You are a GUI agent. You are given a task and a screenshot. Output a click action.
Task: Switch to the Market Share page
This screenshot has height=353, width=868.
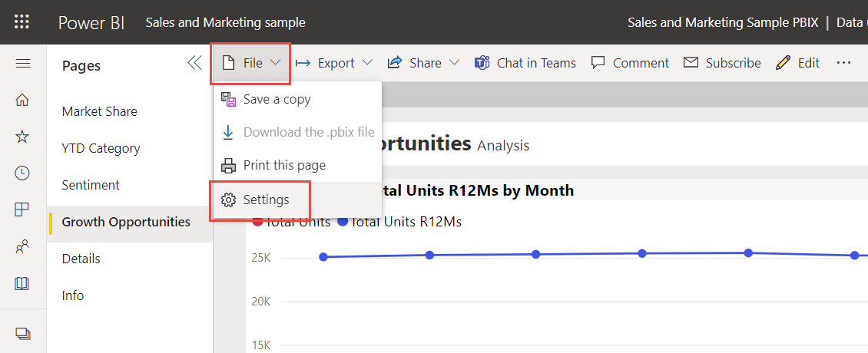click(x=100, y=111)
